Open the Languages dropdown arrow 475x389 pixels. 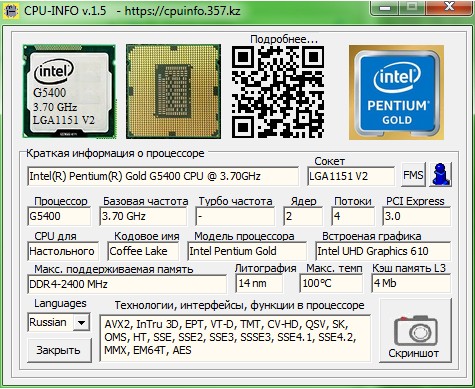pyautogui.click(x=81, y=322)
